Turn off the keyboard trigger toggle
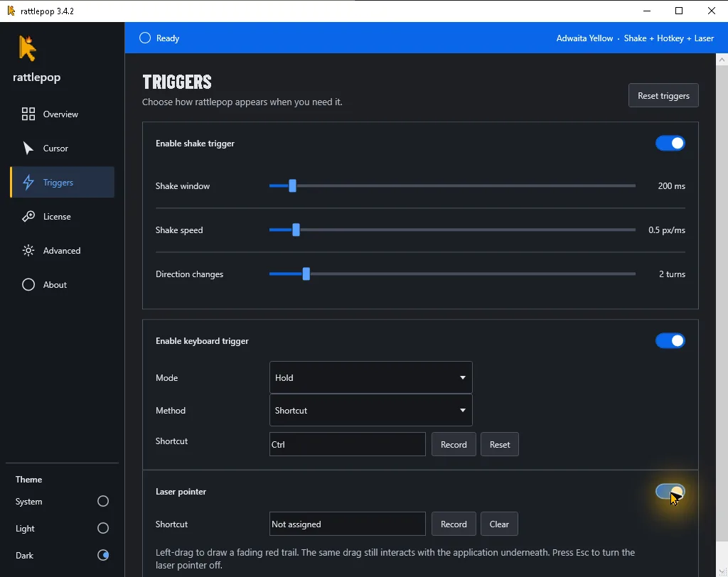This screenshot has height=577, width=728. tap(670, 340)
